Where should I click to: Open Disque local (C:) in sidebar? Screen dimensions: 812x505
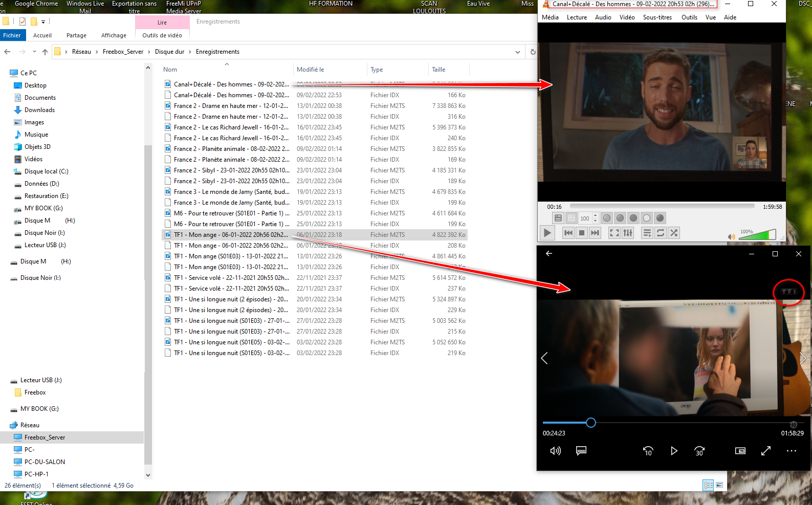[x=46, y=171]
